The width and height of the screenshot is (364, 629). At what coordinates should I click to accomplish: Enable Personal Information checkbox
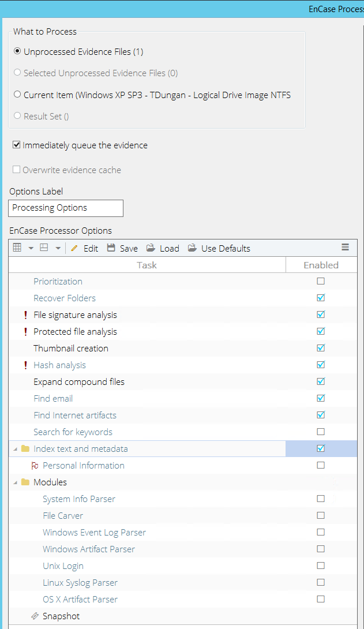click(321, 465)
